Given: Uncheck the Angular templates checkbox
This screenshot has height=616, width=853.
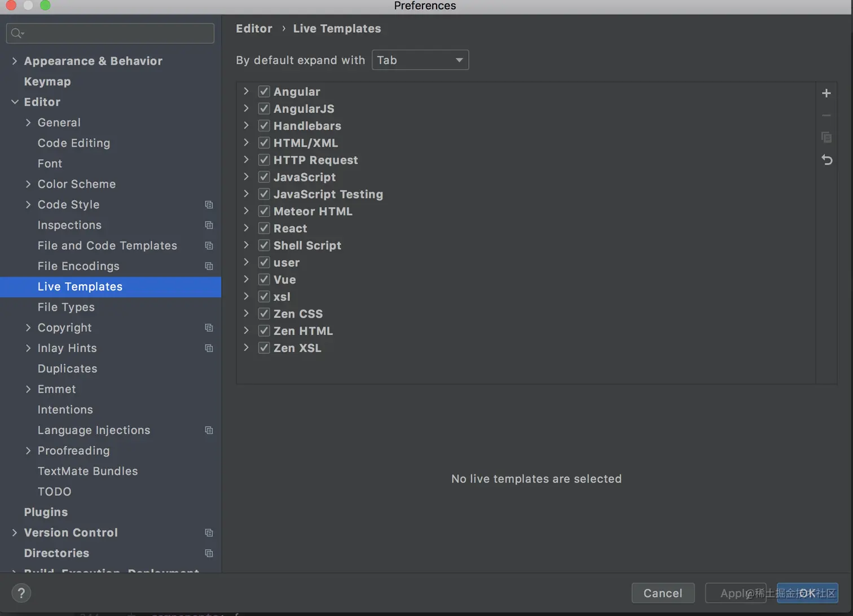Looking at the screenshot, I should point(264,91).
